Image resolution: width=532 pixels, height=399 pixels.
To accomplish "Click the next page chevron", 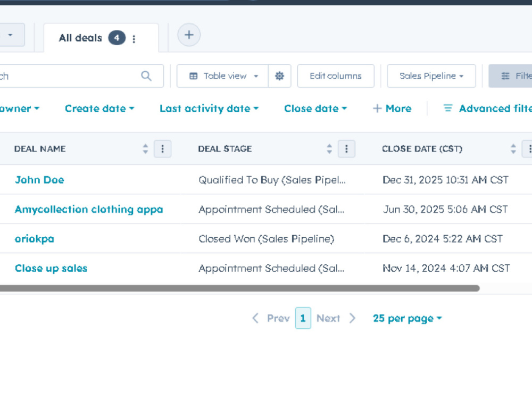I will point(353,318).
